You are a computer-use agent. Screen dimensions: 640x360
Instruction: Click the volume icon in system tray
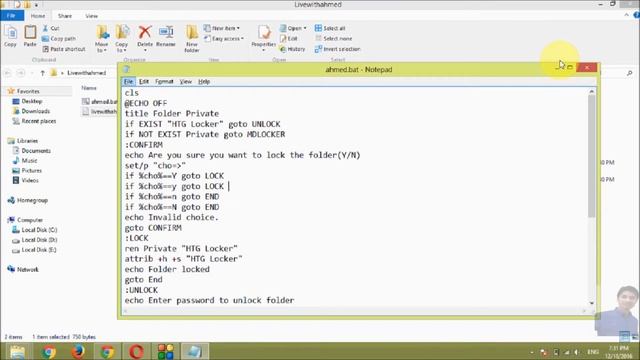576,352
